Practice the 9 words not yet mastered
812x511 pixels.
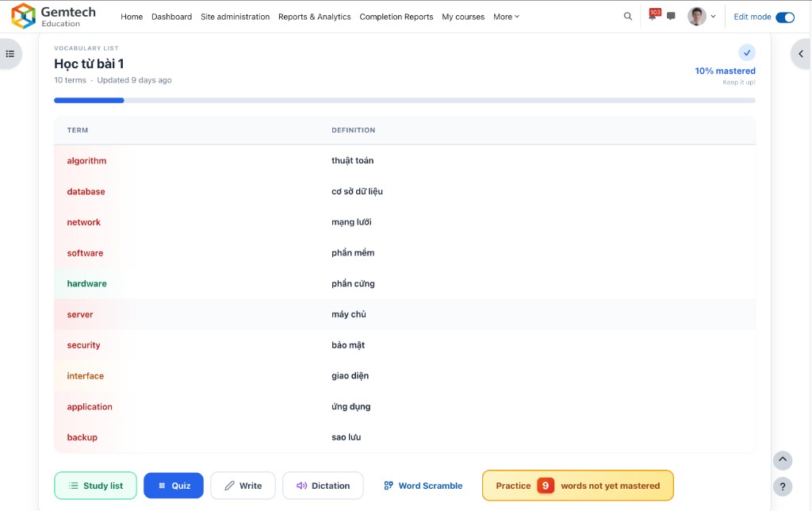point(576,485)
